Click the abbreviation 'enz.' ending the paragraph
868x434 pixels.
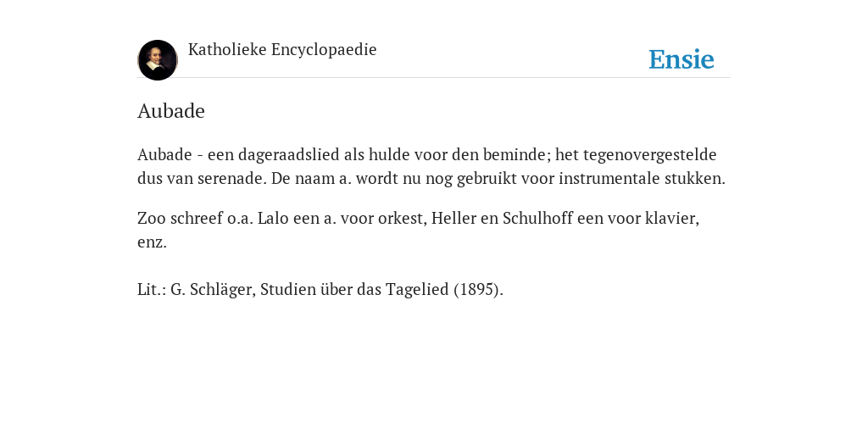coord(153,242)
